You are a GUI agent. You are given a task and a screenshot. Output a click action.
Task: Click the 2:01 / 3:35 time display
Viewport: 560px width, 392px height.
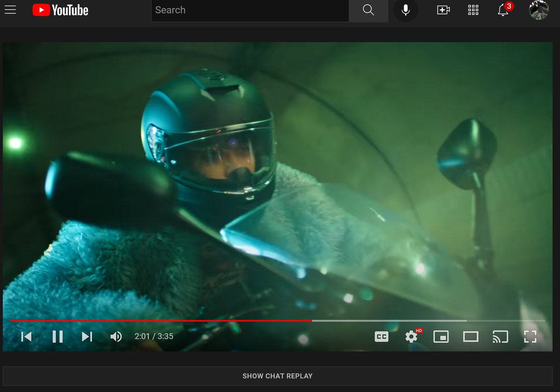(154, 336)
